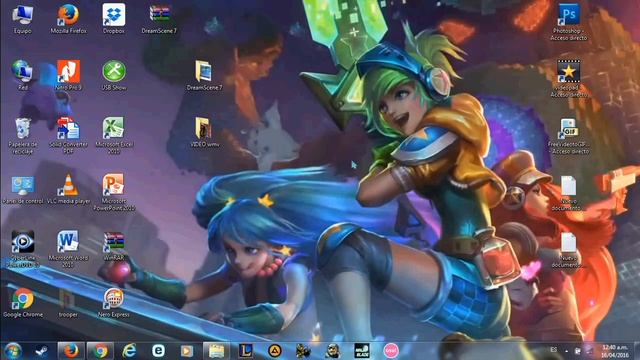Click the pink osu! taskbar icon
640x360 pixels.
(391, 351)
